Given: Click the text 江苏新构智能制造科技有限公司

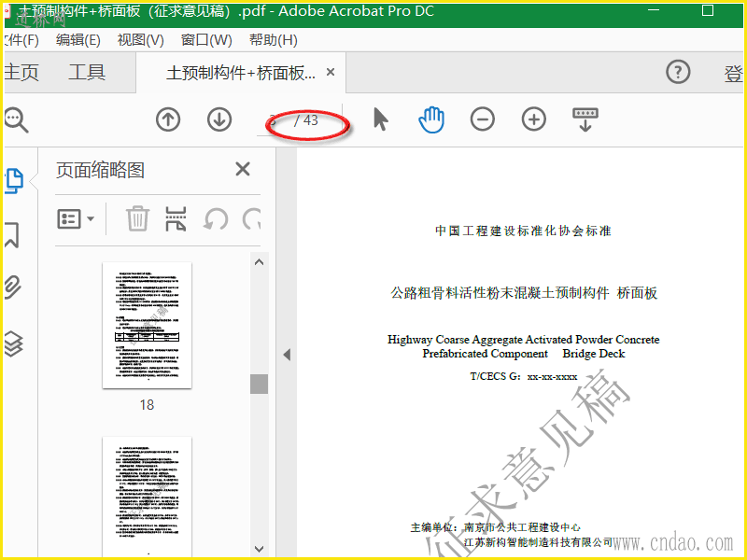Looking at the screenshot, I should tap(538, 542).
